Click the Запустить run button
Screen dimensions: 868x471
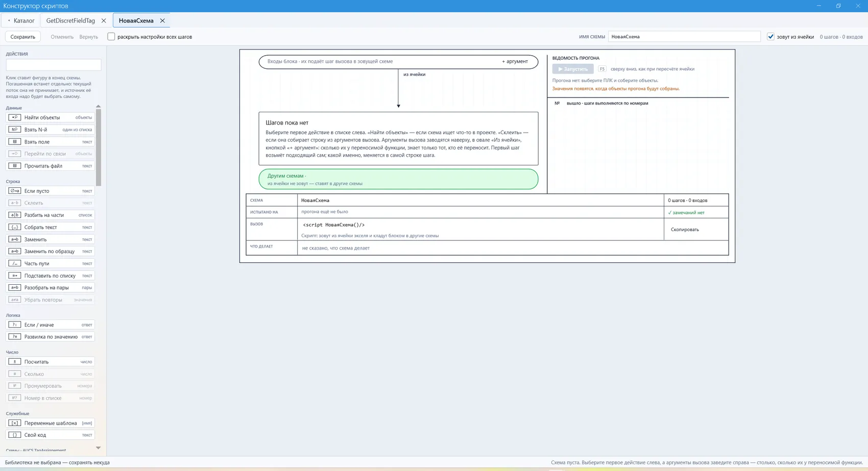[x=573, y=69]
